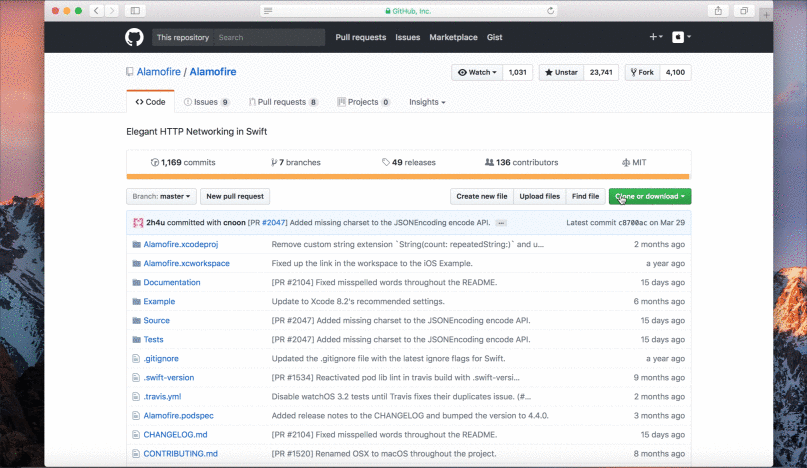Click the GitHub Octocat logo
The height and width of the screenshot is (468, 807).
134,37
